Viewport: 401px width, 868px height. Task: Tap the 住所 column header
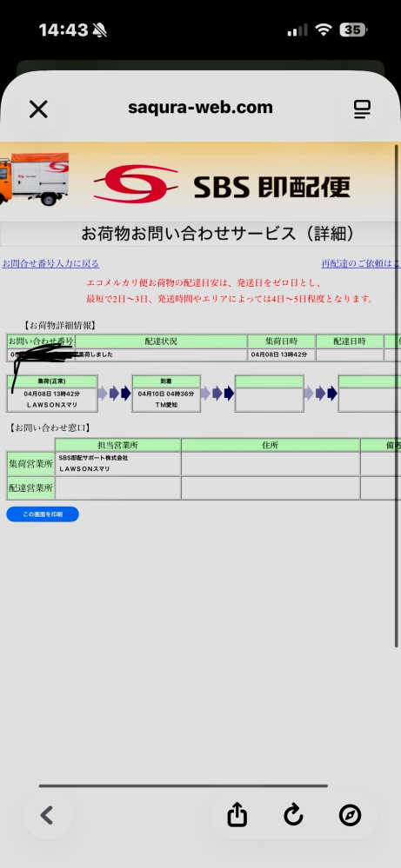pyautogui.click(x=271, y=445)
